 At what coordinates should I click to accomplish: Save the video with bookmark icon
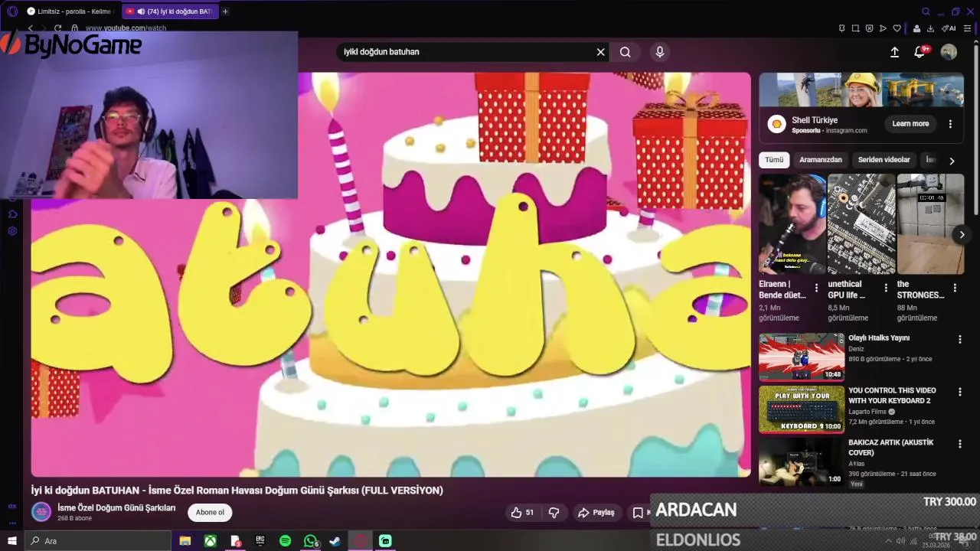click(x=638, y=513)
